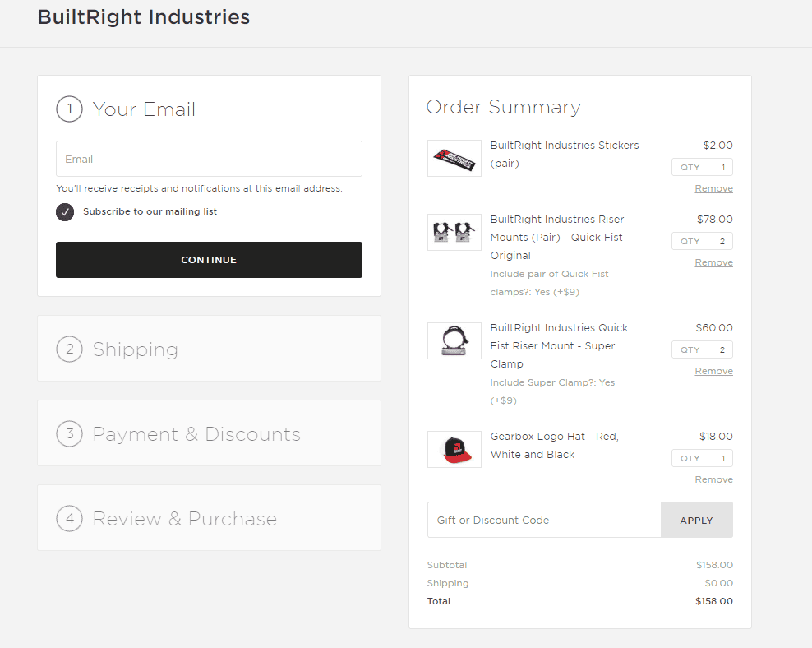Remove Riser Mounts Quick Fist Original from order
Image resolution: width=812 pixels, height=648 pixels.
click(713, 262)
